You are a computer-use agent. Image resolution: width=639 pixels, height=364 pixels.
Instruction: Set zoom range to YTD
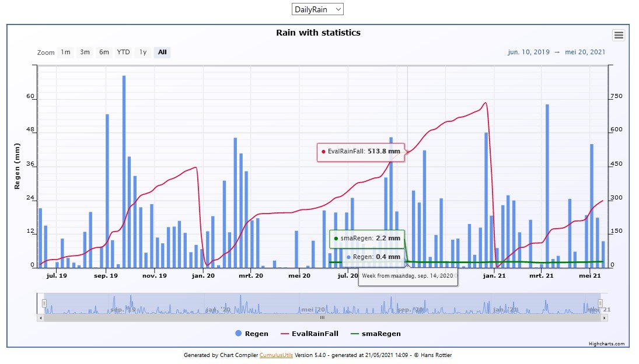[123, 52]
